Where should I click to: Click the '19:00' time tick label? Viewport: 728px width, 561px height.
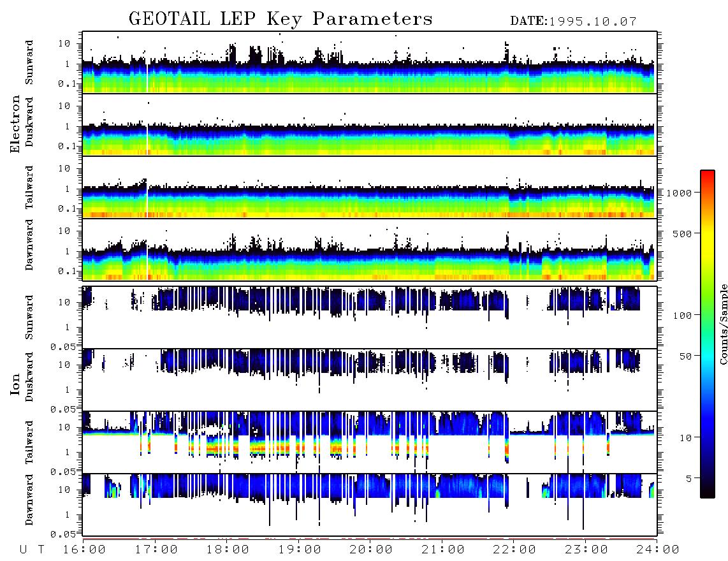(300, 550)
